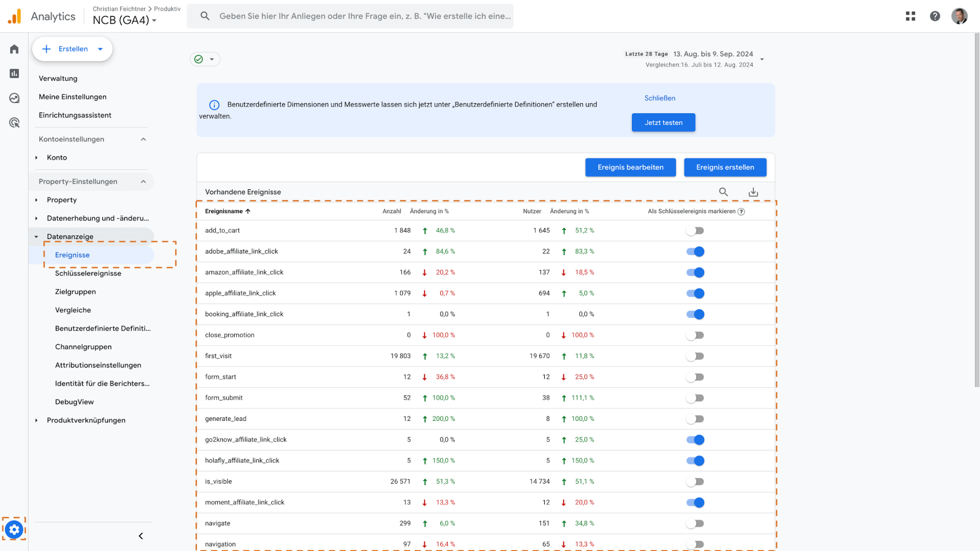Open the date range dropdown arrow
This screenshot has width=980, height=551.
pyautogui.click(x=762, y=59)
